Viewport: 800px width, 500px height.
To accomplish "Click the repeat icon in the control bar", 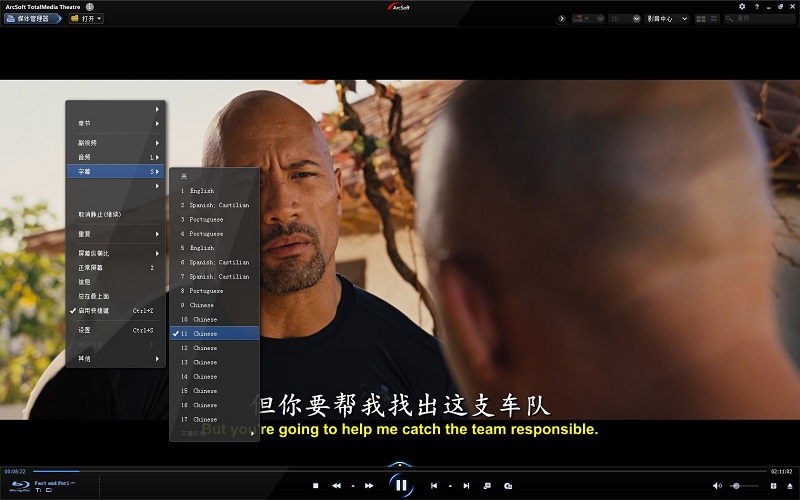I will (x=508, y=486).
